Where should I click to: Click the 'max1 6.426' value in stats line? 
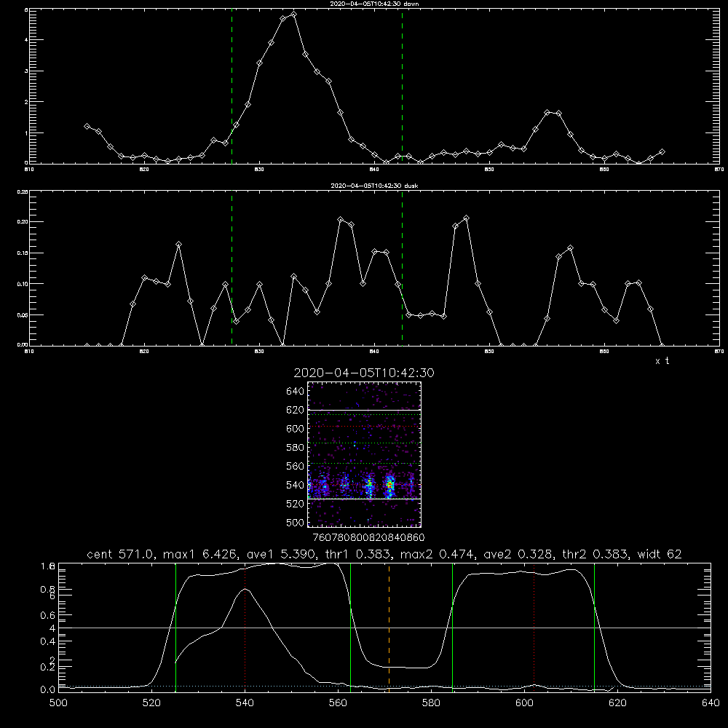201,554
